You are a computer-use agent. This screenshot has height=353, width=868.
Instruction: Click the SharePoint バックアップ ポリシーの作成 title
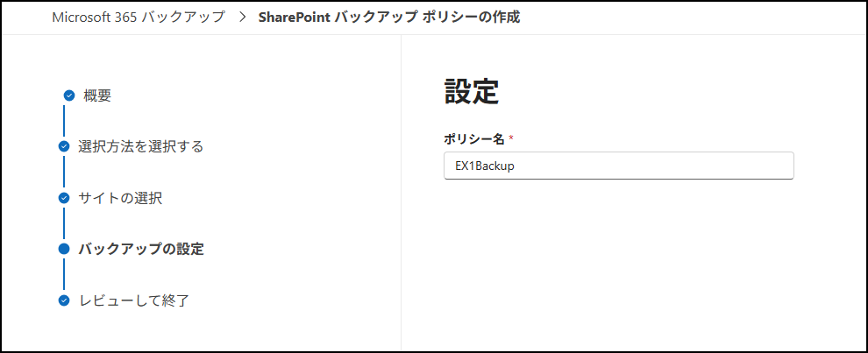click(x=388, y=17)
